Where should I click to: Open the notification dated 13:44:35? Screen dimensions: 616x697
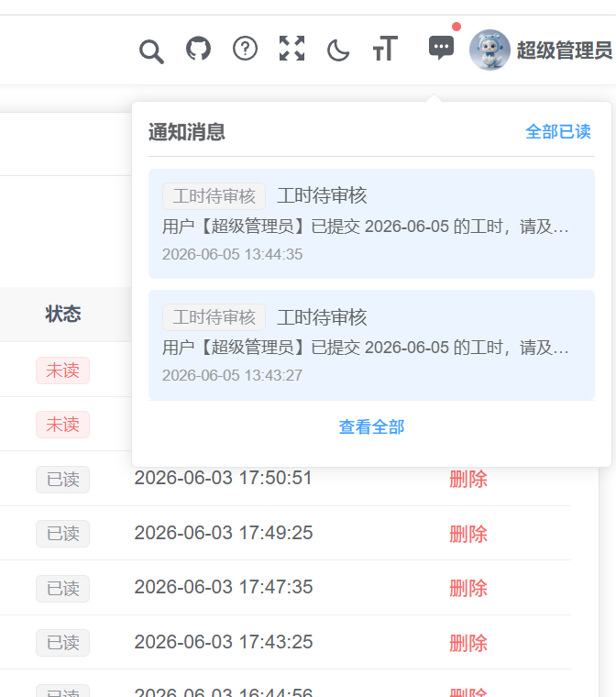pos(371,224)
